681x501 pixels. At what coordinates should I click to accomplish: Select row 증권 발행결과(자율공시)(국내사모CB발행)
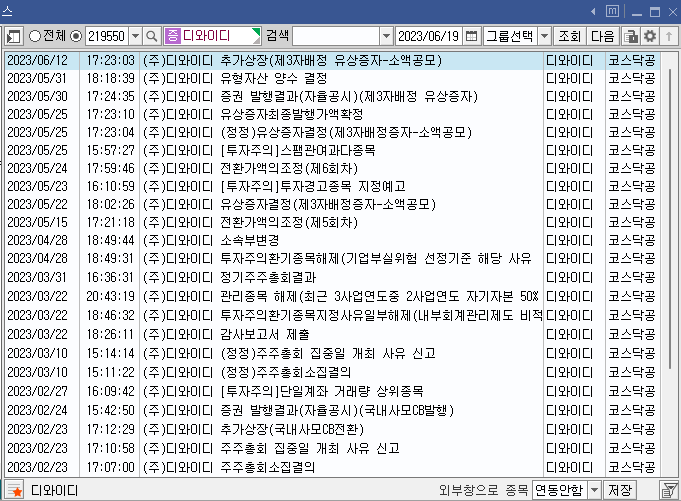[333, 410]
